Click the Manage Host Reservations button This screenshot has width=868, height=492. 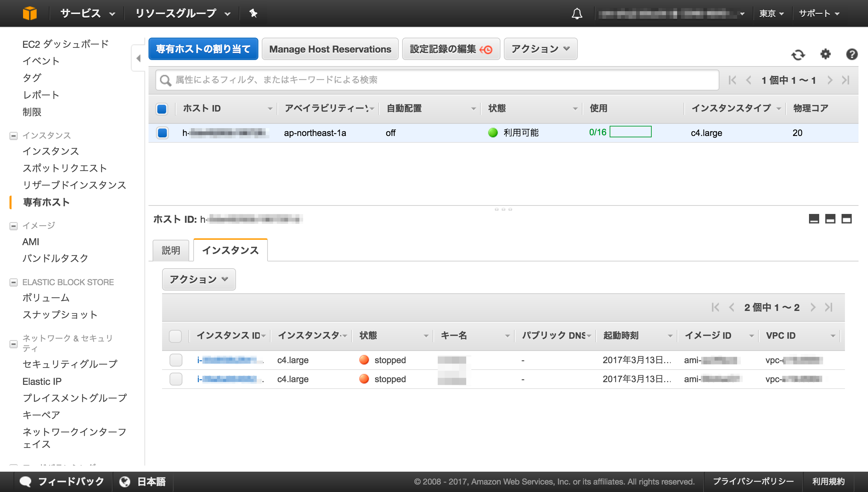click(x=330, y=49)
